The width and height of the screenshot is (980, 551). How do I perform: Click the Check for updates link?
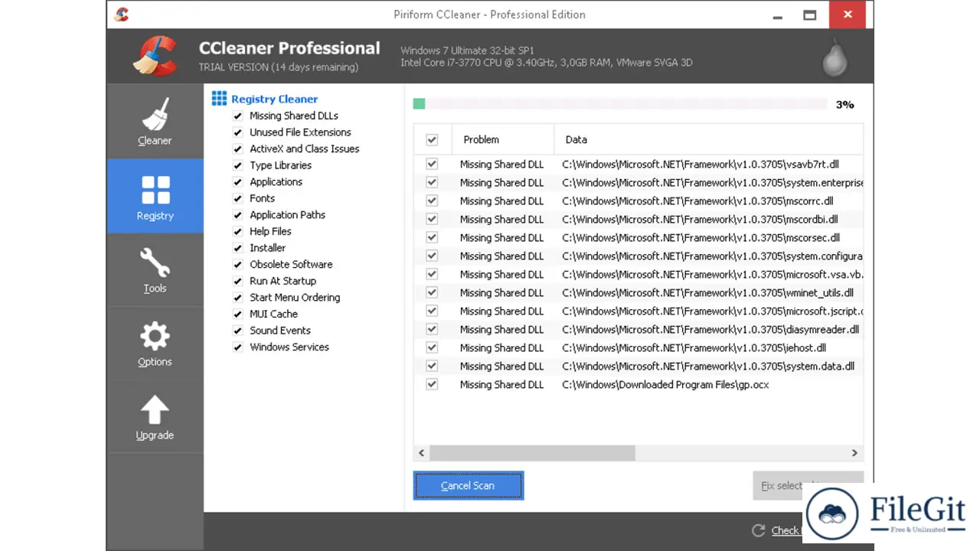[x=786, y=530]
